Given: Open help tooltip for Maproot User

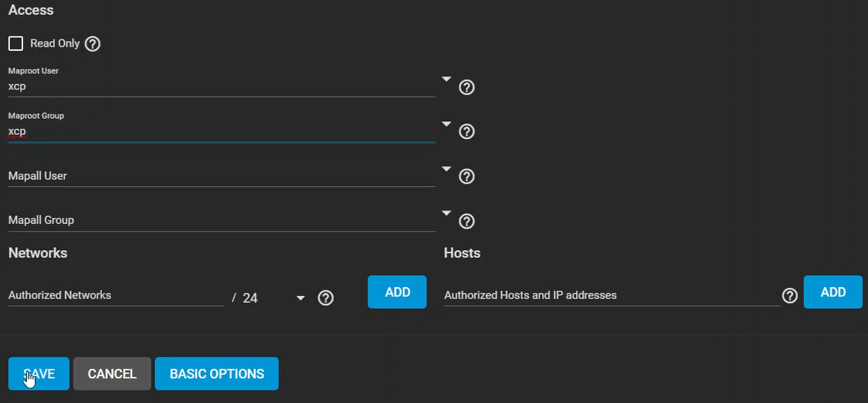Looking at the screenshot, I should tap(466, 87).
